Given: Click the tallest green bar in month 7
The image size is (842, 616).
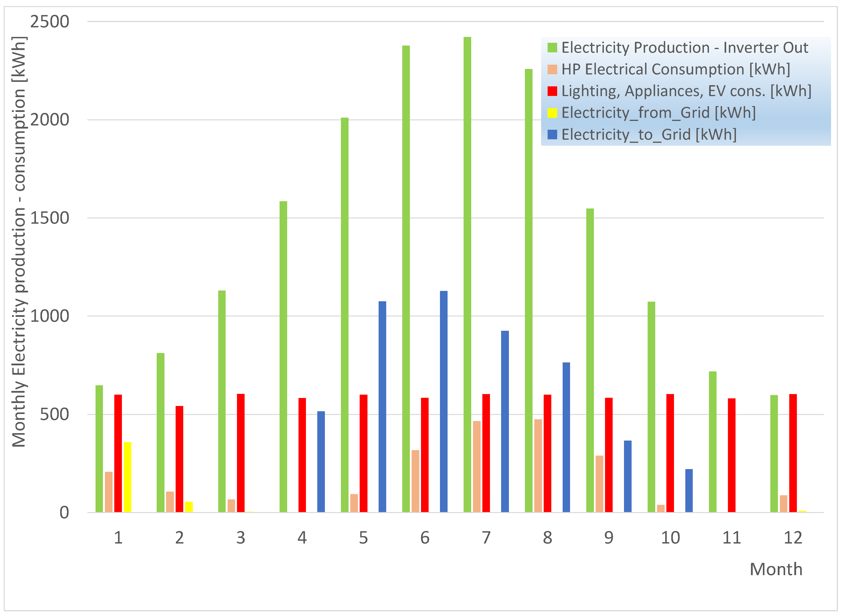Looking at the screenshot, I should tap(467, 274).
